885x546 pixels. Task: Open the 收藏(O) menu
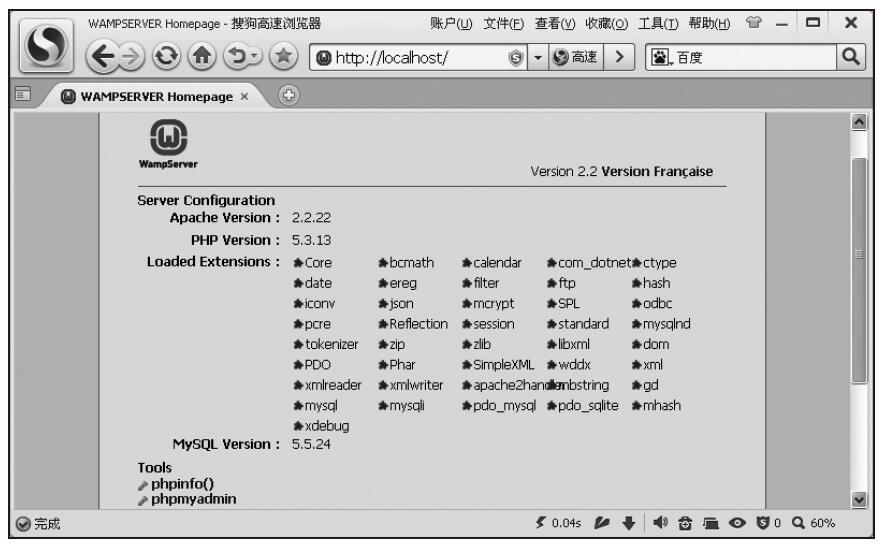coord(606,24)
